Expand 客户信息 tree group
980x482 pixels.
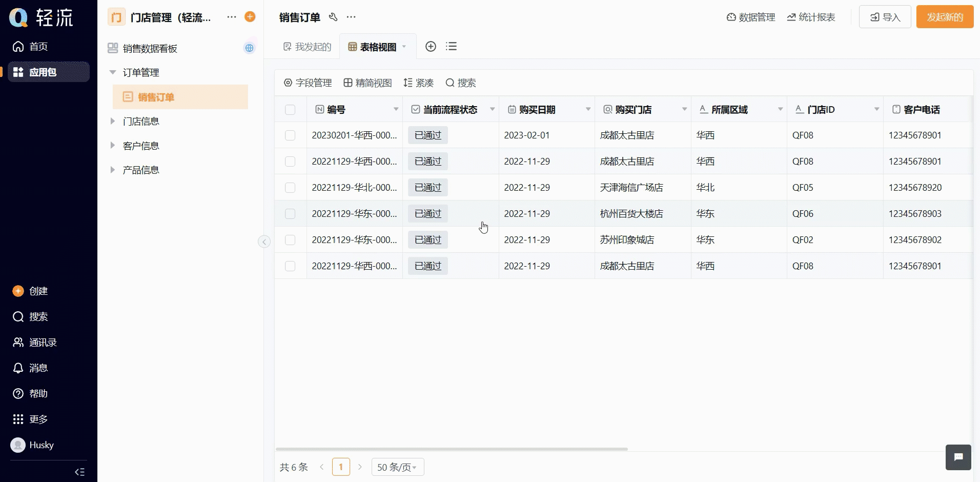[113, 146]
